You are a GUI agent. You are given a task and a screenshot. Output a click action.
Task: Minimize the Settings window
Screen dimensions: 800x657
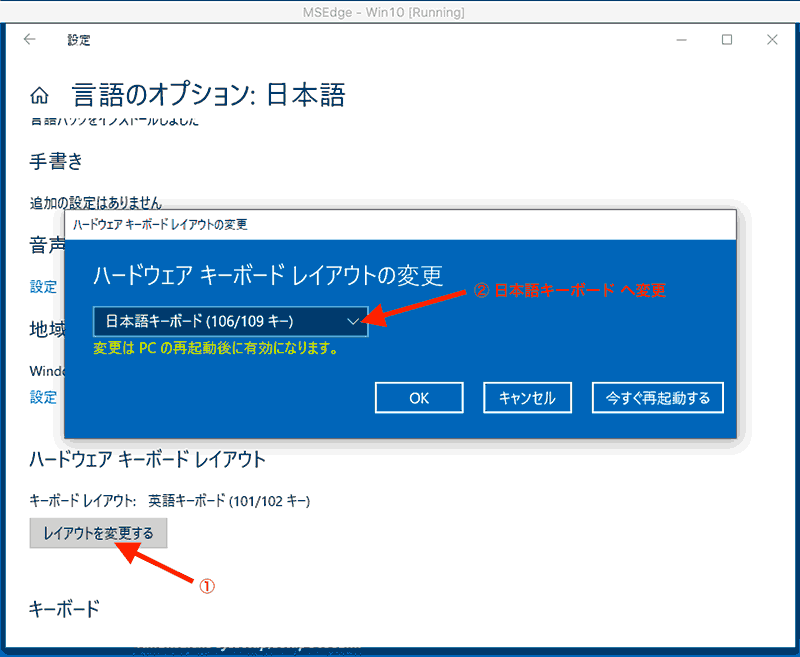coord(681,39)
